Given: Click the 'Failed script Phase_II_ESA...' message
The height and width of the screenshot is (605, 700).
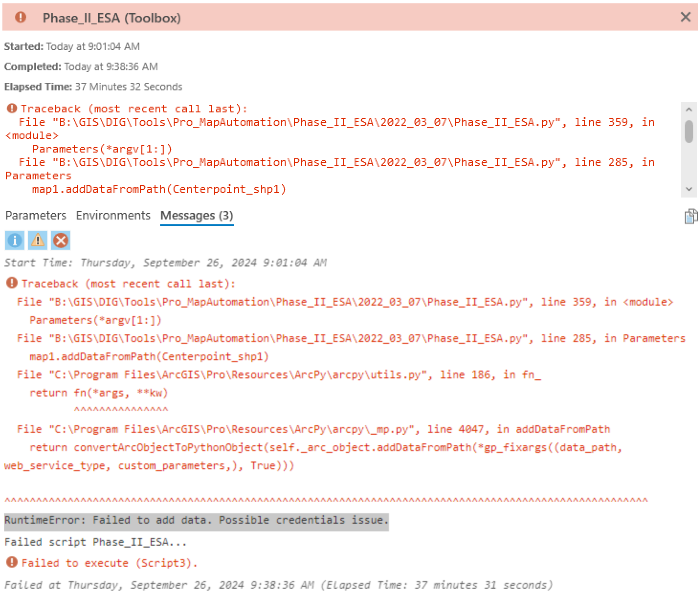Looking at the screenshot, I should pos(95,542).
